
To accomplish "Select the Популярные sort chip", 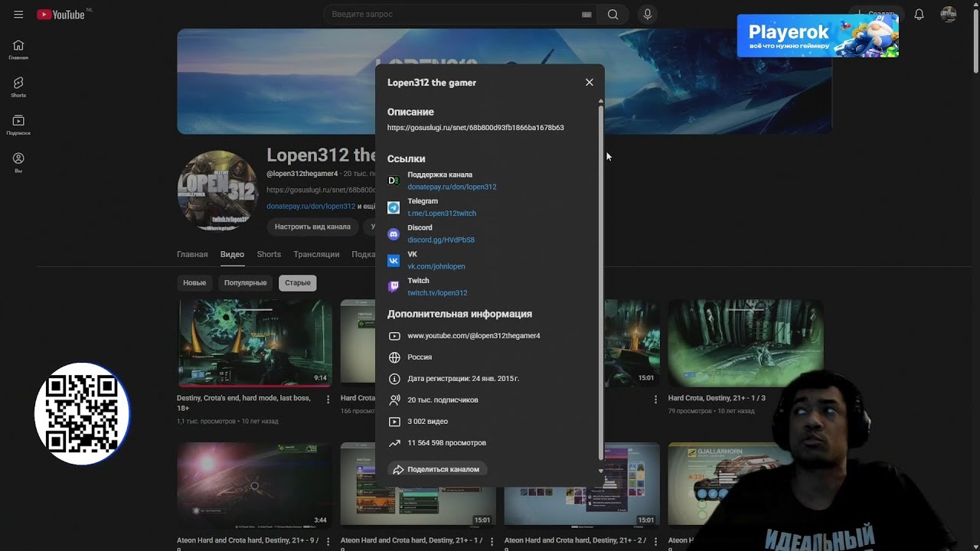I will coord(245,282).
